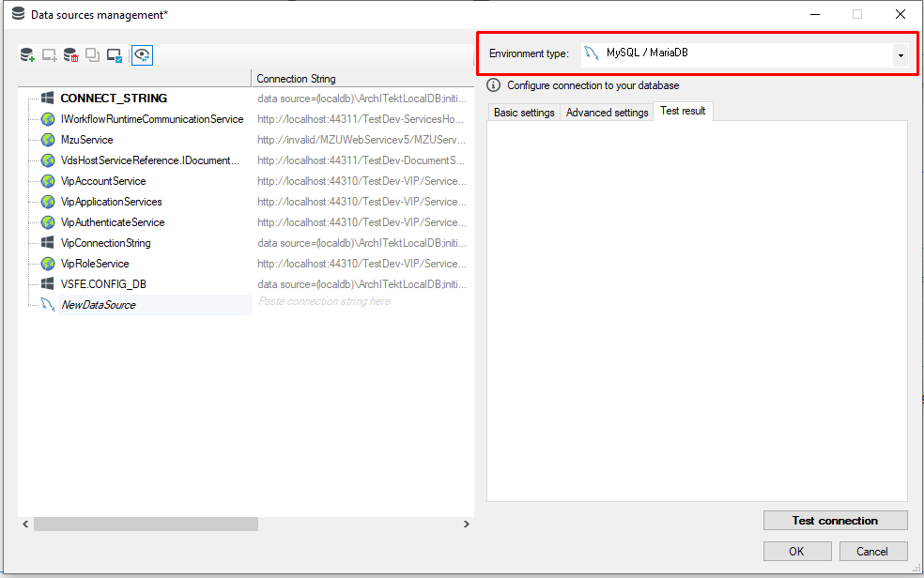Viewport: 924px width, 578px height.
Task: Select the VipRoleService row
Action: [95, 263]
